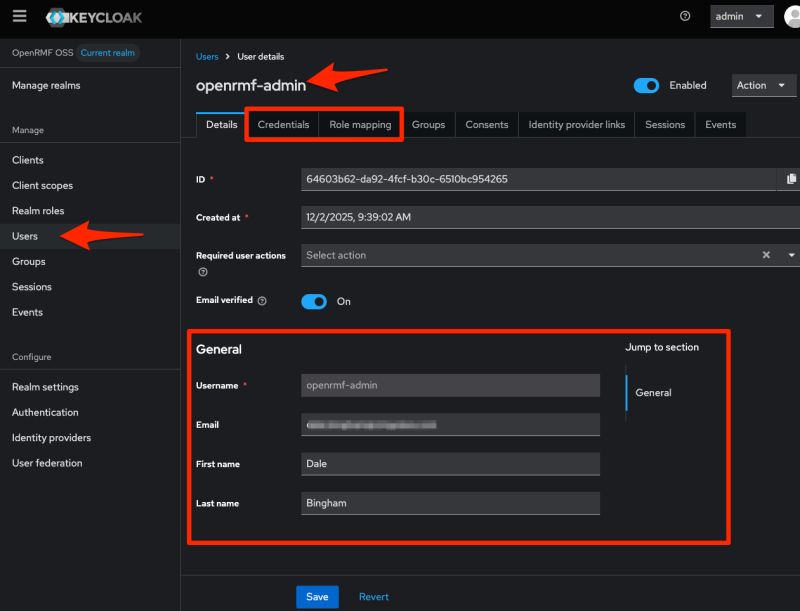
Task: Click the Email input field
Action: point(451,425)
